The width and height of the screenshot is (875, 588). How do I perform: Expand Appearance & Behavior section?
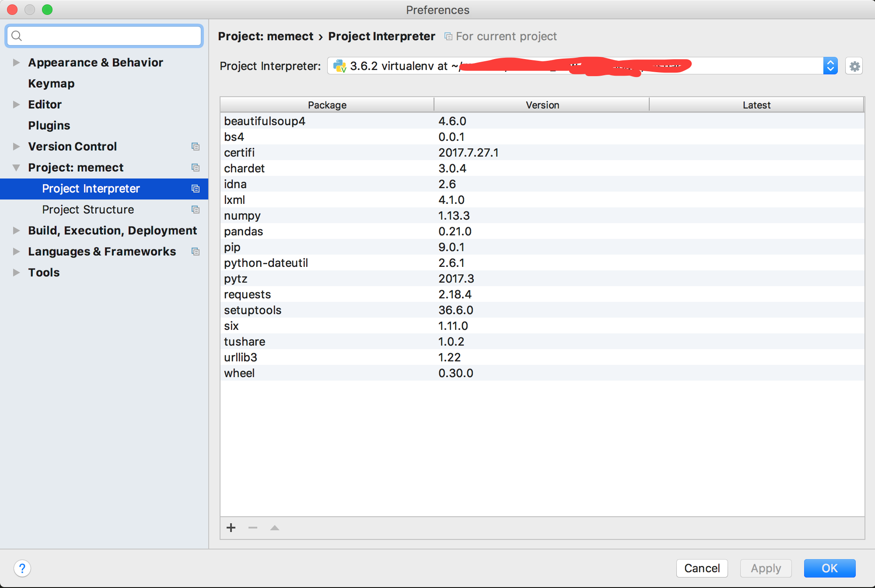pyautogui.click(x=16, y=63)
